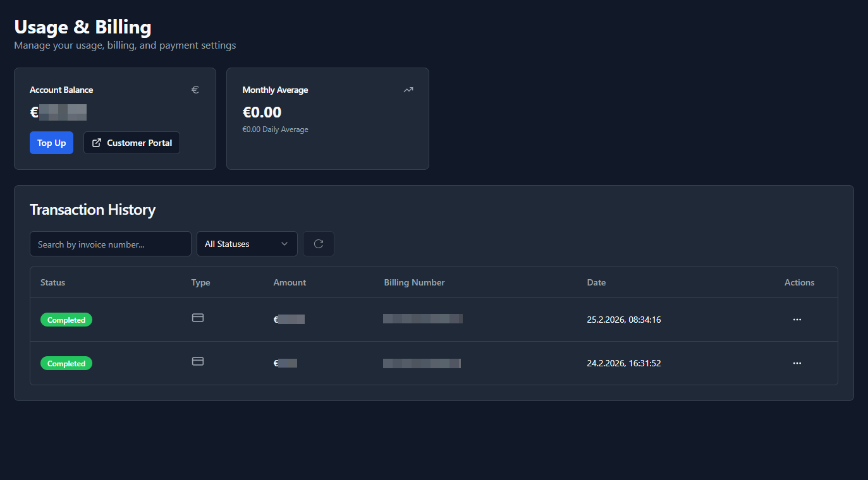Click card type icon for 24.2.2026 transaction
The height and width of the screenshot is (480, 868).
198,361
